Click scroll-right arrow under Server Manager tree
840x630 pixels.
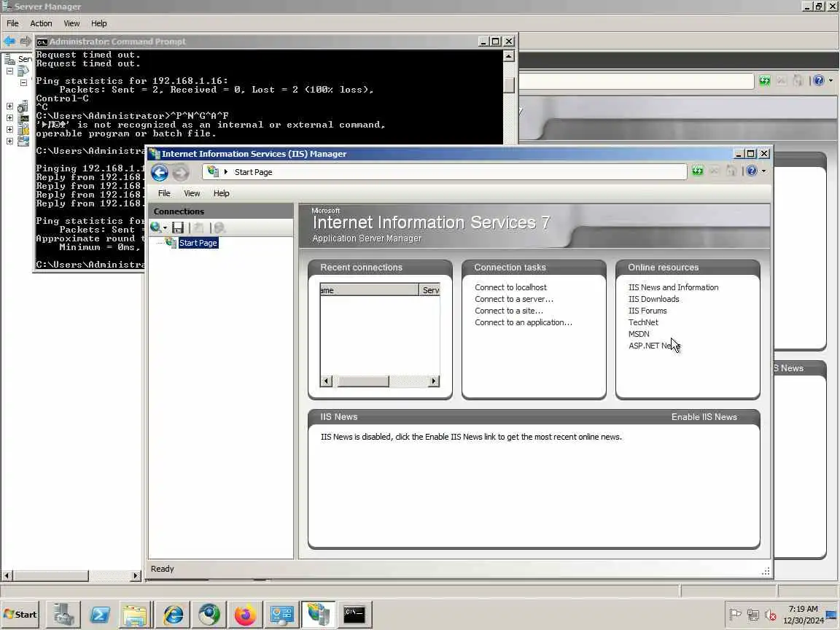point(136,576)
